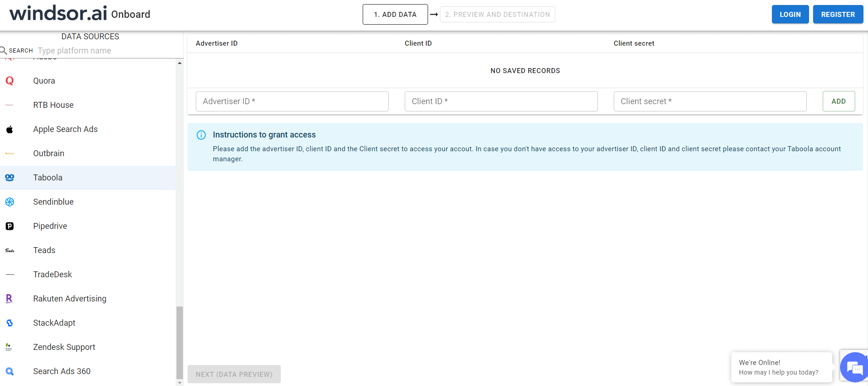Choose Search Ads 360 data source
Screen dimensions: 868x386
tap(88, 371)
